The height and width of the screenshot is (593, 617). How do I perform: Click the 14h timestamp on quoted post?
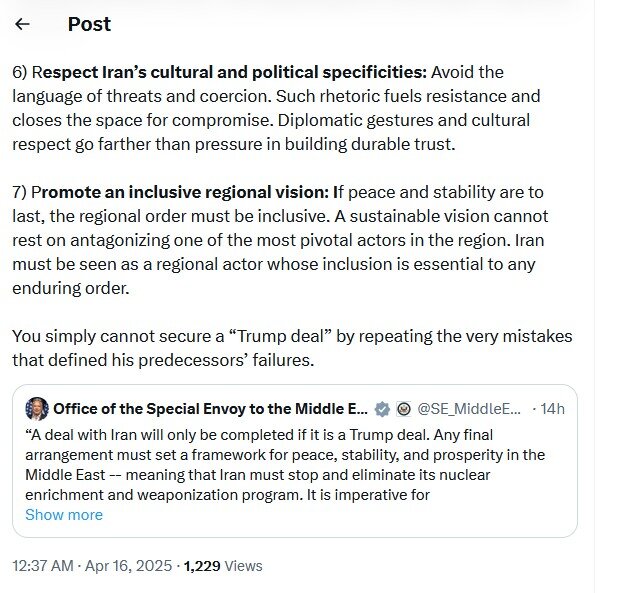pyautogui.click(x=551, y=408)
